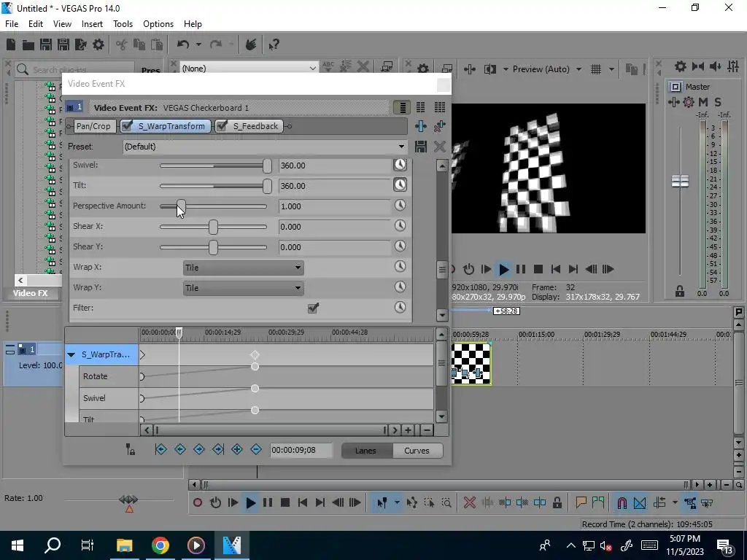Jump to the last keyframe button

point(218,449)
